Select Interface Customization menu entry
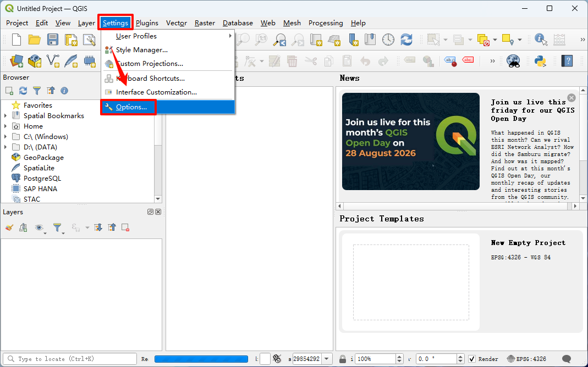Screen dimensions: 588x367 (x=168, y=92)
